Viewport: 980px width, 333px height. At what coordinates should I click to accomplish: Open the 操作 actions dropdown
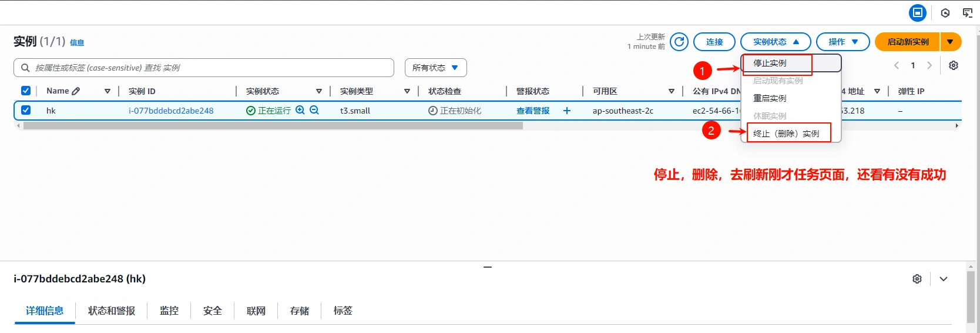pyautogui.click(x=843, y=42)
